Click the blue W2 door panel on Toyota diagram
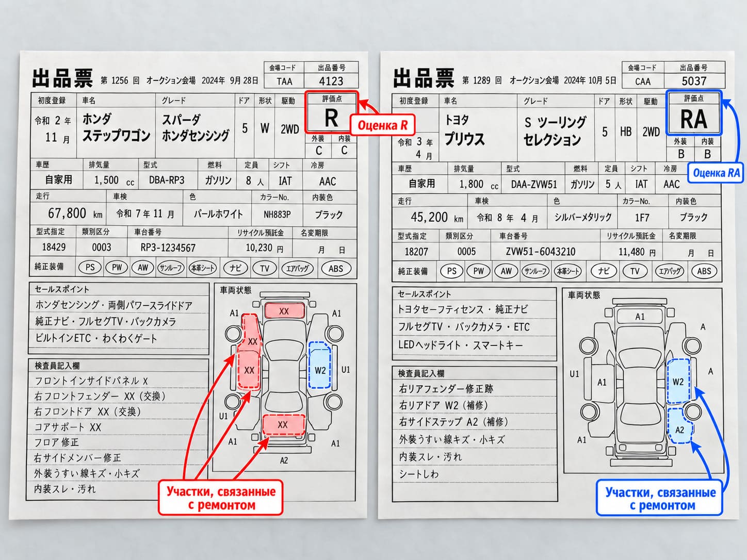This screenshot has width=747, height=560. pyautogui.click(x=678, y=382)
